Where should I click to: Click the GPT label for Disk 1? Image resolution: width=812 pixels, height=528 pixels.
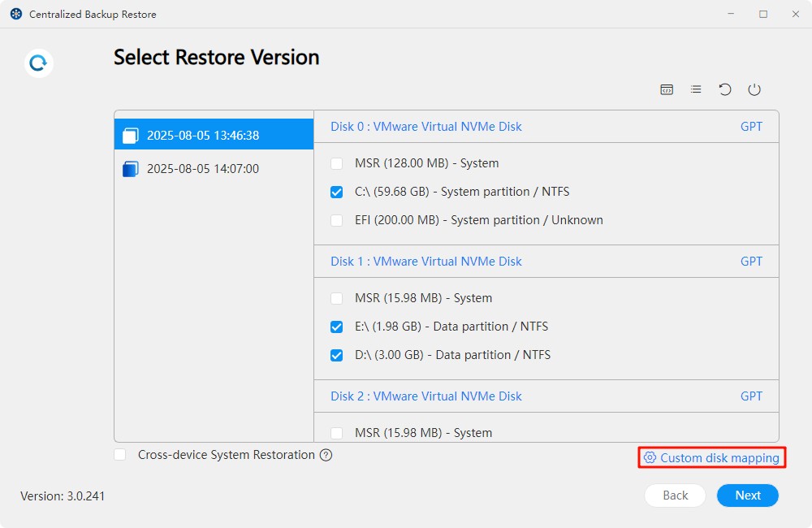click(x=750, y=261)
